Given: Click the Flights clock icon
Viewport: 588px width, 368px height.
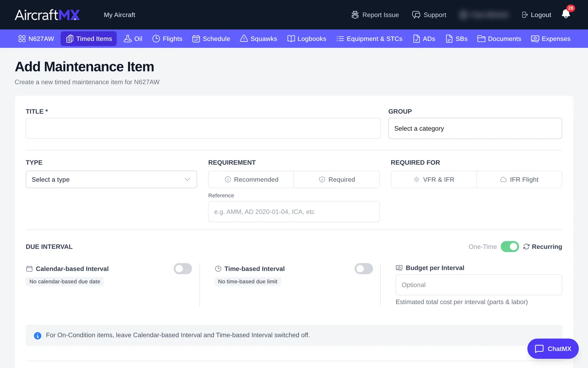Looking at the screenshot, I should click(156, 39).
